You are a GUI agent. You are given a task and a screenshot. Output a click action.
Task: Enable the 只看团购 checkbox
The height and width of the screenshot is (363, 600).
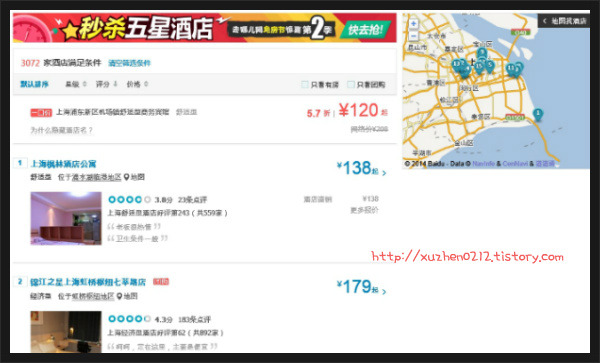pyautogui.click(x=351, y=84)
